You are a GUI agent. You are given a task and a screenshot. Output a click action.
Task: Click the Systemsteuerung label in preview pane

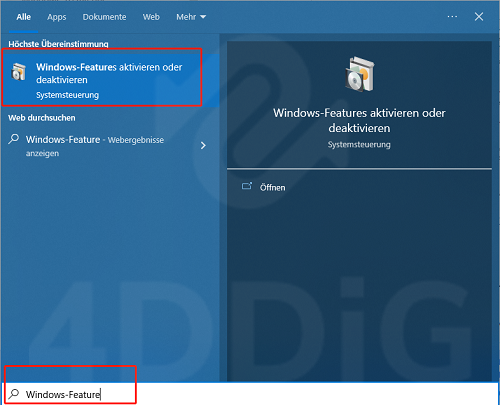tap(359, 145)
